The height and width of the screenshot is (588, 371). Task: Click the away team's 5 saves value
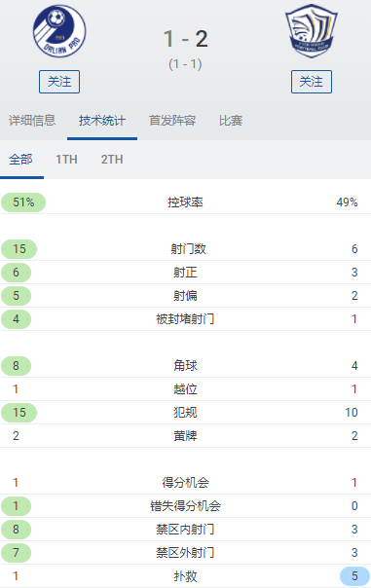354,576
